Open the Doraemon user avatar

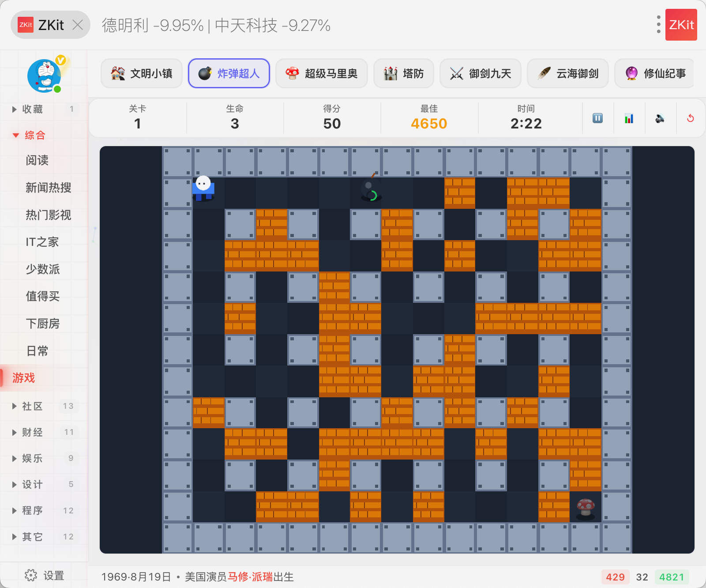point(45,75)
